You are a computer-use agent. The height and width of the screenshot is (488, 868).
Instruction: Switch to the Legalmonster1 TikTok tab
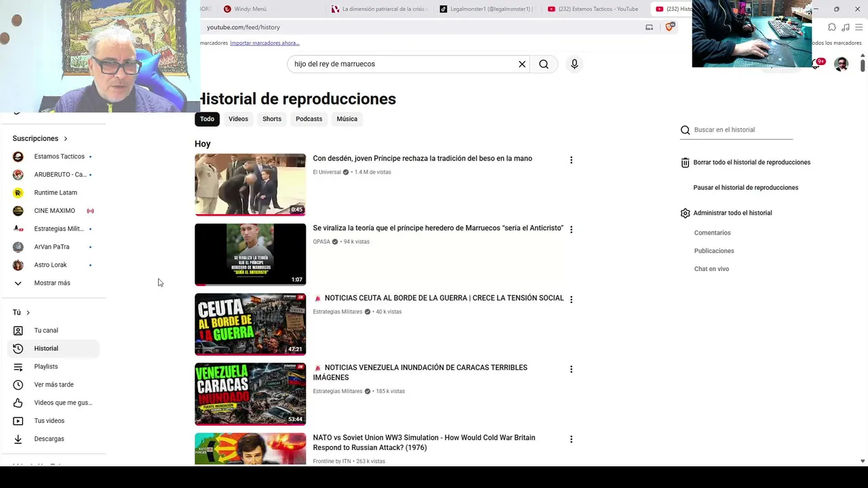click(x=488, y=9)
